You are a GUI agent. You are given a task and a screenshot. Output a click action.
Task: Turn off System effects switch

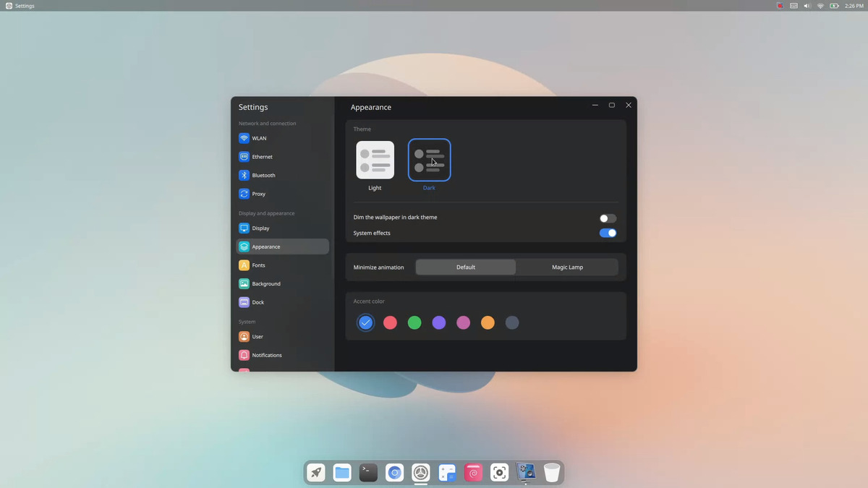[x=608, y=233]
